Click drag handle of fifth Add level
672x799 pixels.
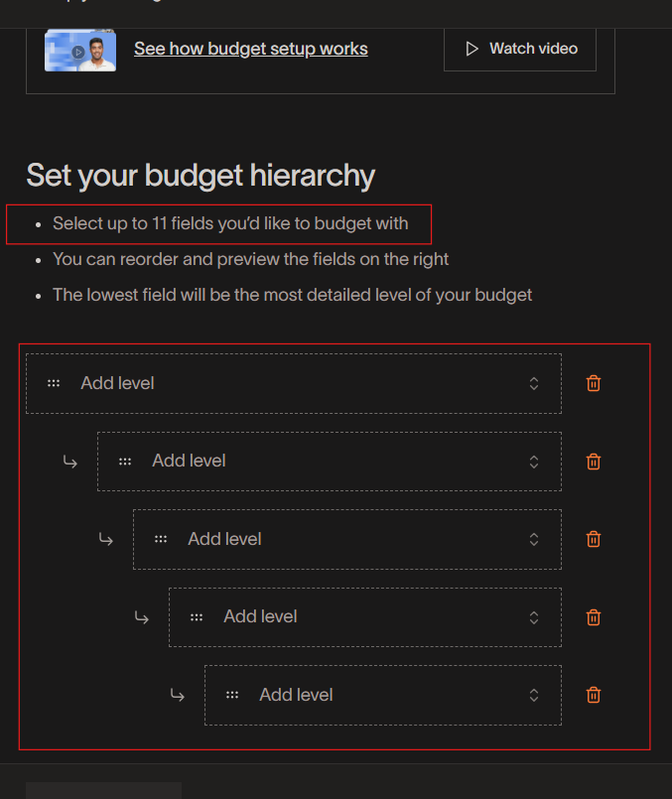coord(232,695)
